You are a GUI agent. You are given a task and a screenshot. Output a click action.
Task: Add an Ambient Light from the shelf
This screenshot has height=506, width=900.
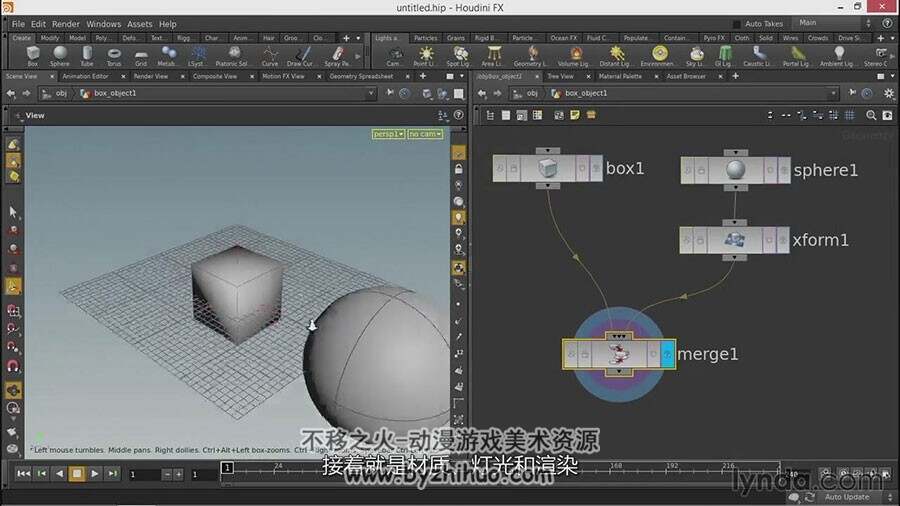[x=839, y=56]
